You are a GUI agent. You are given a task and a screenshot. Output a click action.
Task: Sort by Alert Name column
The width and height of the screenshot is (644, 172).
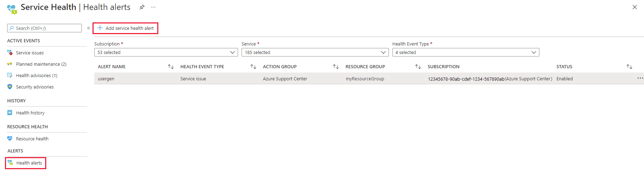pyautogui.click(x=171, y=66)
